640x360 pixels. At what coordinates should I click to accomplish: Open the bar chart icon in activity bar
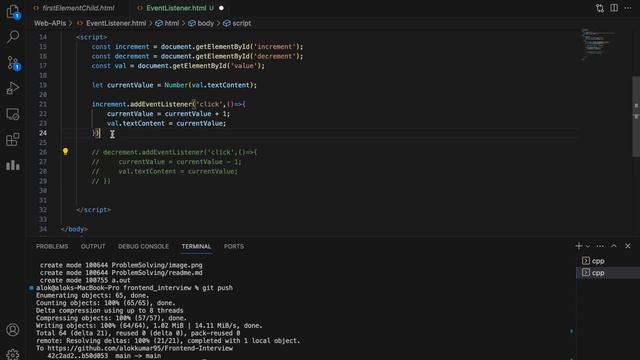pyautogui.click(x=13, y=165)
